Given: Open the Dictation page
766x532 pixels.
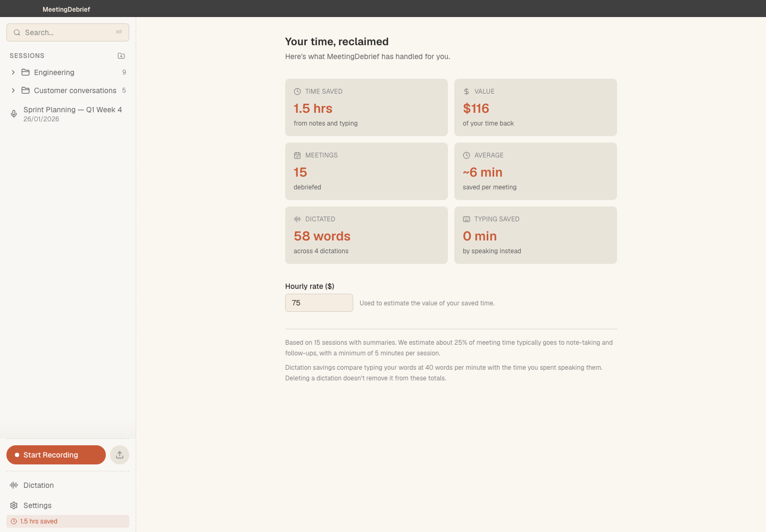Looking at the screenshot, I should coord(68,485).
